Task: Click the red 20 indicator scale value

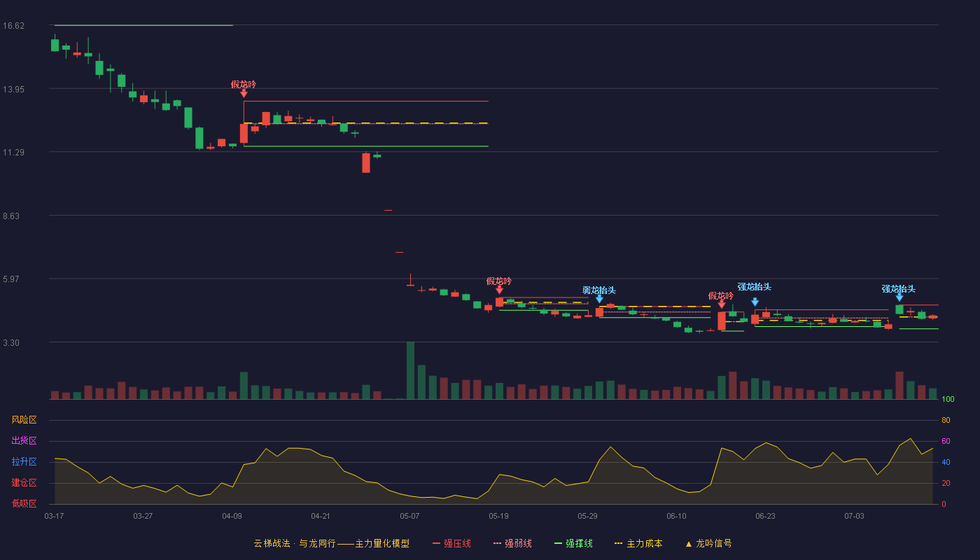Action: (x=946, y=483)
